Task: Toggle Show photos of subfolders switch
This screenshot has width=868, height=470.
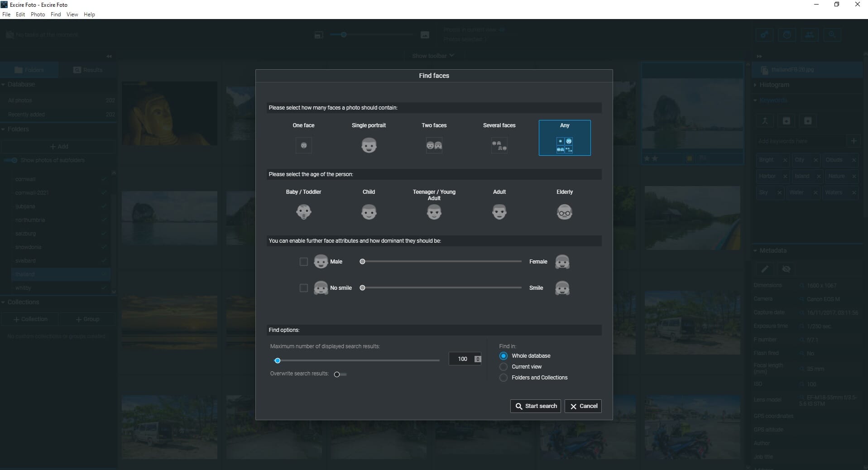Action: 11,160
